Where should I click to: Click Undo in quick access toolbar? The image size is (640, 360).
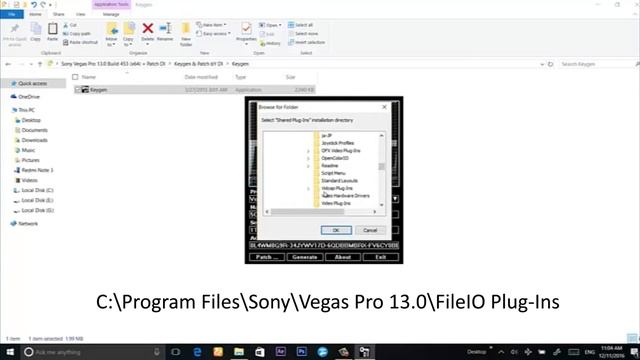pyautogui.click(x=34, y=5)
